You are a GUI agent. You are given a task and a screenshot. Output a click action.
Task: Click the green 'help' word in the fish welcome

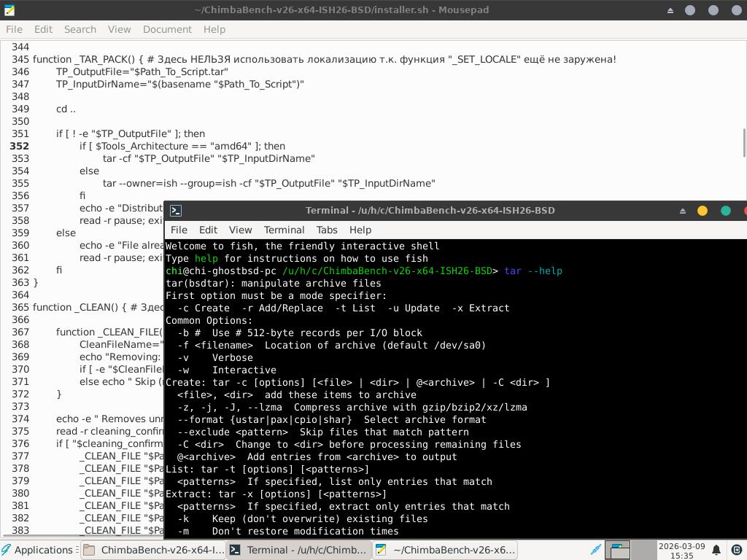(206, 259)
